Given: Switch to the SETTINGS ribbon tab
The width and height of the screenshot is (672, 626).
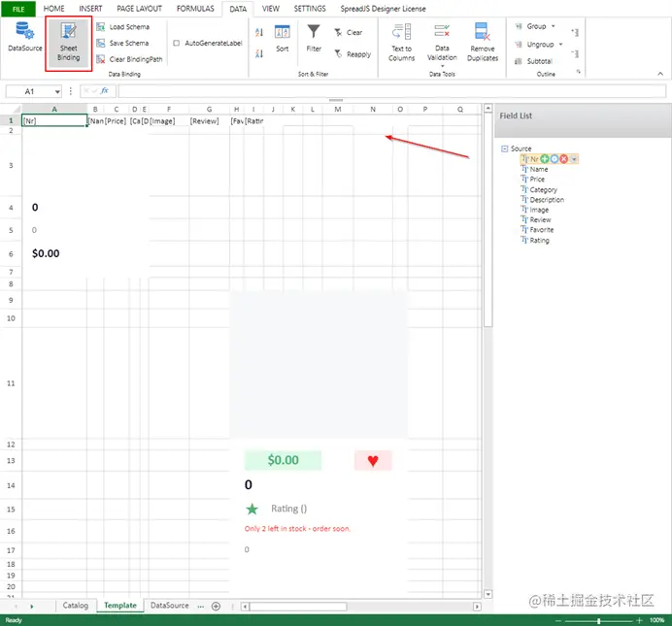Looking at the screenshot, I should coord(310,9).
